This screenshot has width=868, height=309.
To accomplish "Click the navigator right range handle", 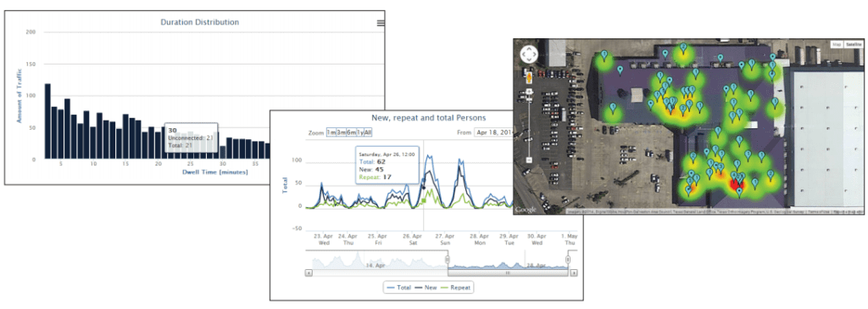I will pyautogui.click(x=567, y=260).
